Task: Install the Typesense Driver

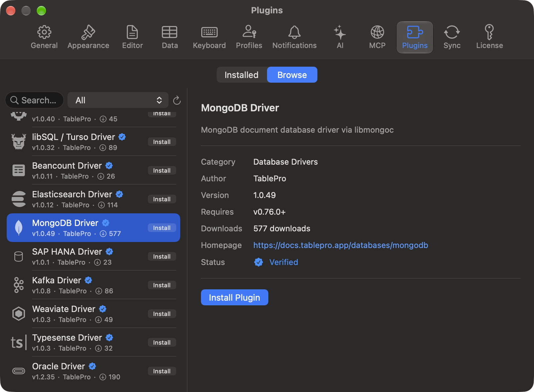Action: point(162,342)
